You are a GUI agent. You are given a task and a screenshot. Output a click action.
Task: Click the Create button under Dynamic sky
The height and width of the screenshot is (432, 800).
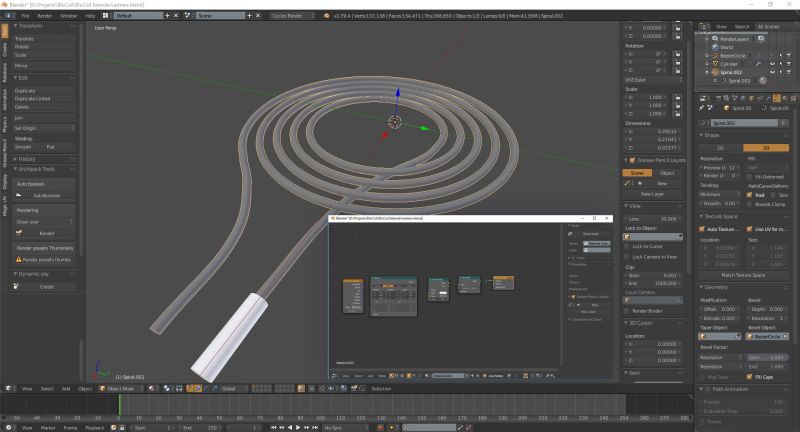(44, 287)
